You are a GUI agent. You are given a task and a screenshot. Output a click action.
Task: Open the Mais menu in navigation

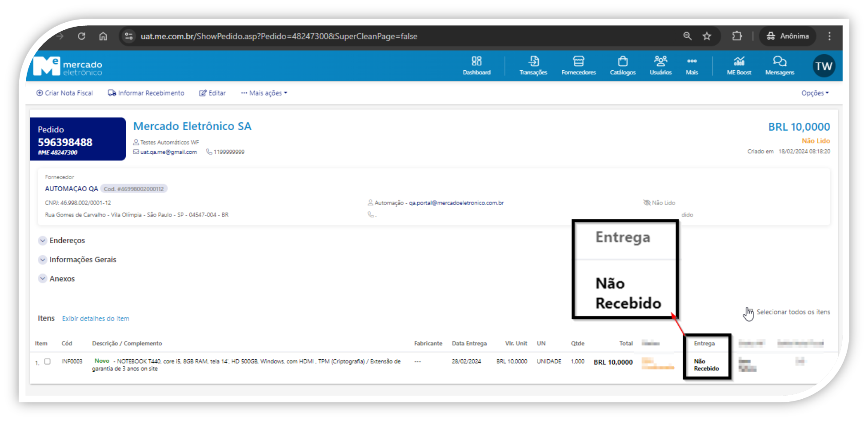pos(692,65)
